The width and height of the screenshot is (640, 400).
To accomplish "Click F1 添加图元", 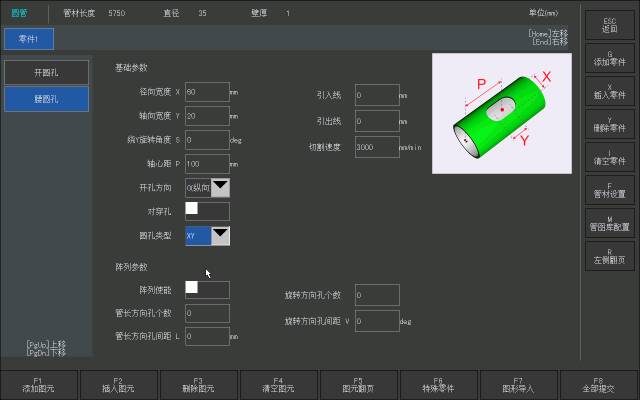I will pos(38,385).
